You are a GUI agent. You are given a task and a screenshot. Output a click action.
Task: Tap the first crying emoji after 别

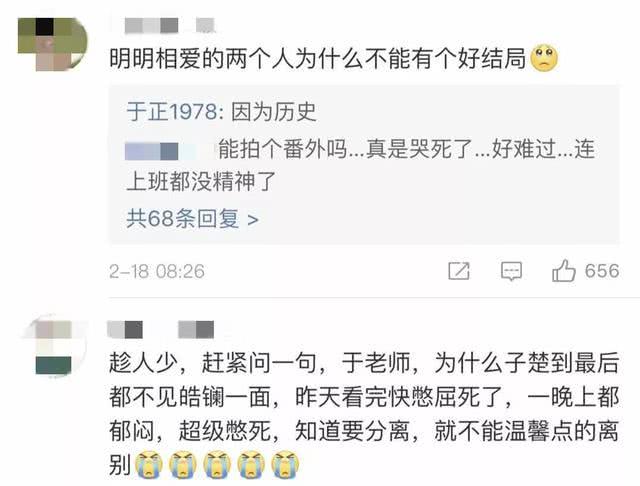click(149, 464)
